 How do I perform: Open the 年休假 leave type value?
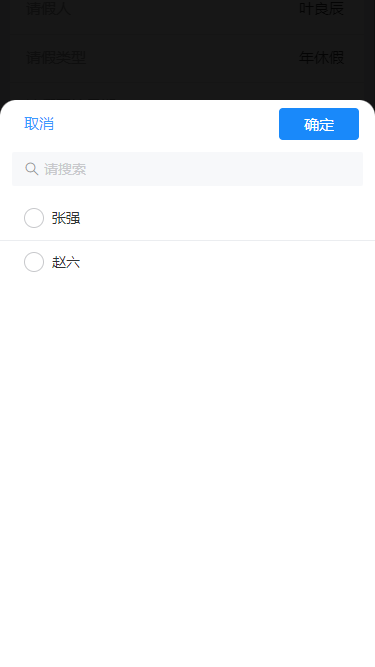click(321, 58)
